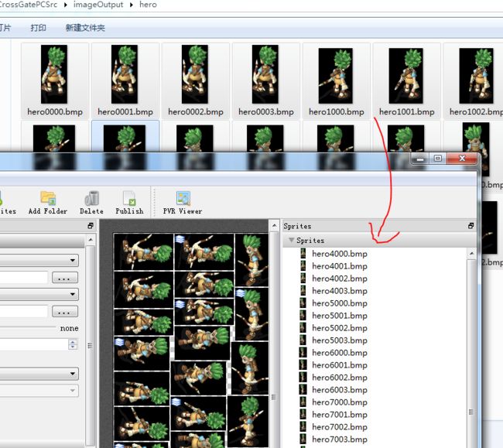Click the slider track beside 'none' label
Viewport: 503px width, 448px height.
pos(28,327)
